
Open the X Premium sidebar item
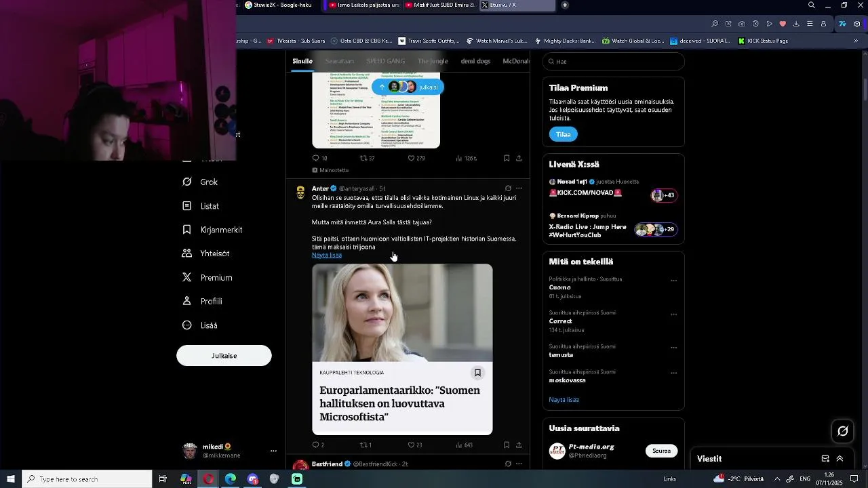[x=207, y=278]
